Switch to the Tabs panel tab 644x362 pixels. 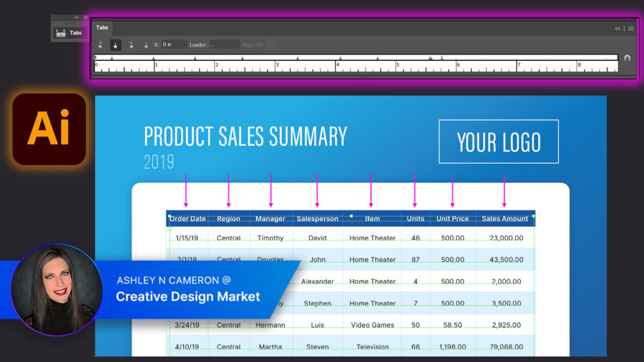pos(102,28)
